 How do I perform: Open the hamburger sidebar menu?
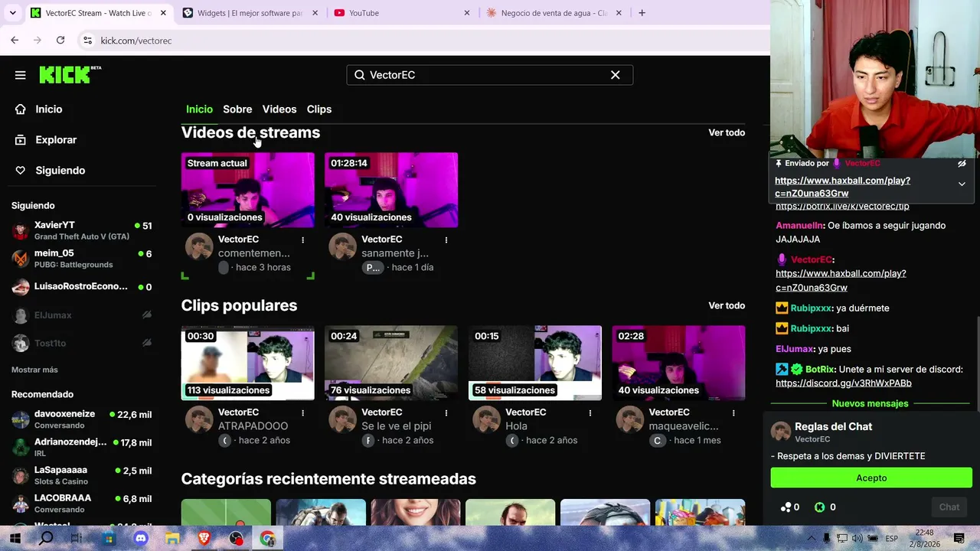(x=21, y=75)
